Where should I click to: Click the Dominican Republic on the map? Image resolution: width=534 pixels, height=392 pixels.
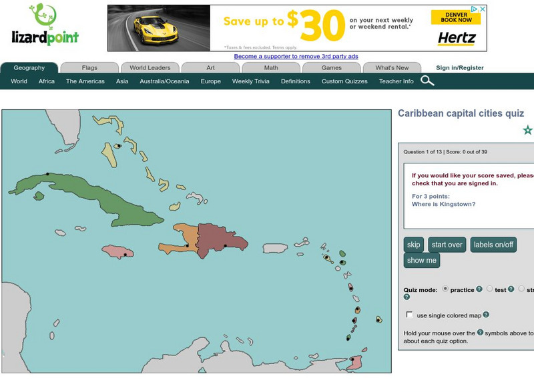220,239
